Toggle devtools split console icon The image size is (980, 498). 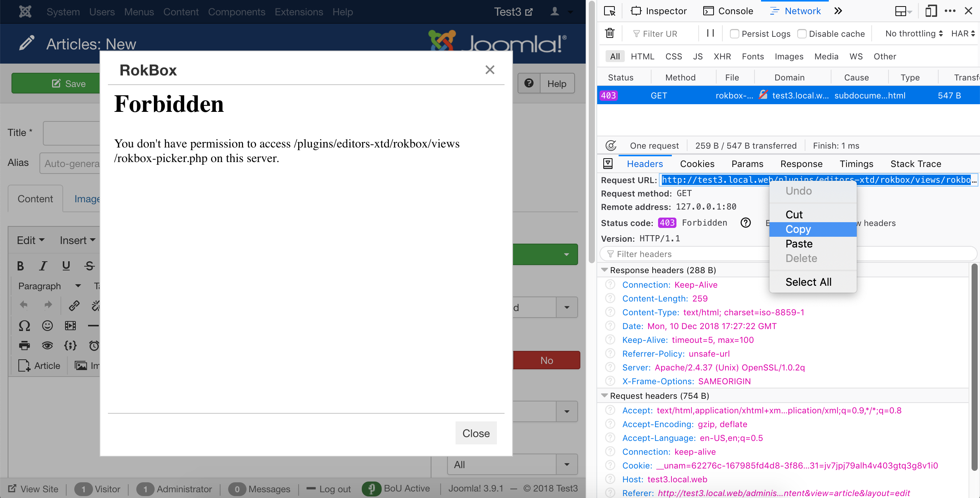tap(903, 11)
